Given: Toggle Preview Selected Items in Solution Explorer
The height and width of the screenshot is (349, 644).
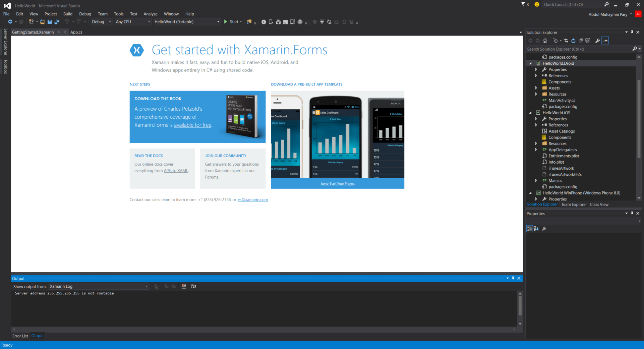Looking at the screenshot, I should (x=605, y=41).
